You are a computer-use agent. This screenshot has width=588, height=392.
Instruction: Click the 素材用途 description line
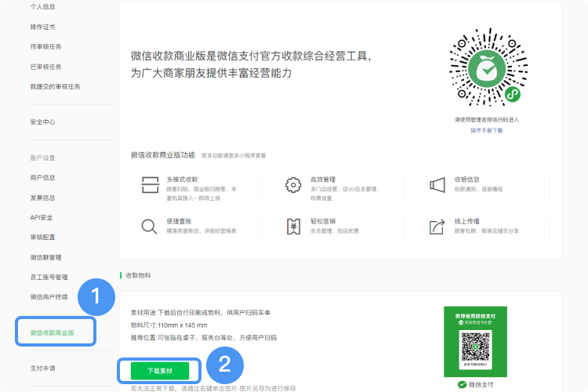coord(201,313)
